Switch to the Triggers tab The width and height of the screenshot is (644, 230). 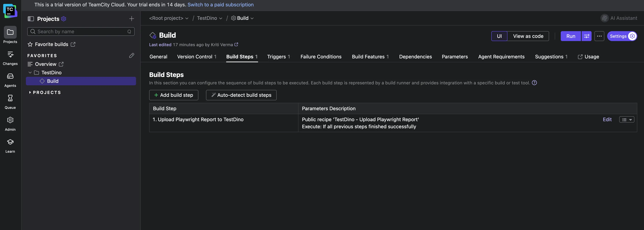pos(276,57)
